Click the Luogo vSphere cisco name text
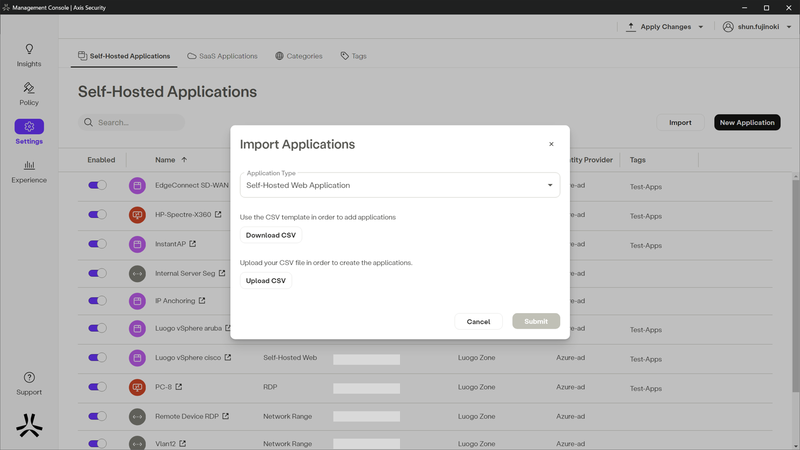This screenshot has height=450, width=800. tap(188, 358)
